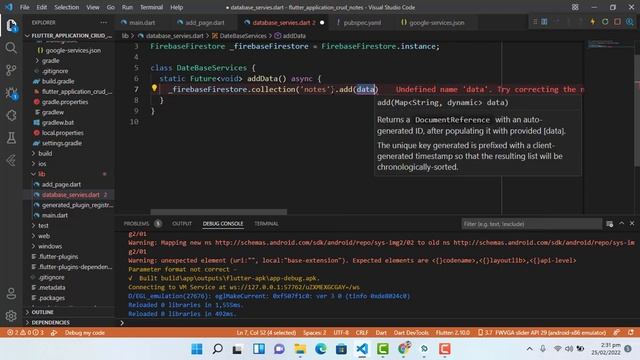Viewport: 640px width, 360px height.
Task: Open add_page.dart in the file tree
Action: [69, 184]
